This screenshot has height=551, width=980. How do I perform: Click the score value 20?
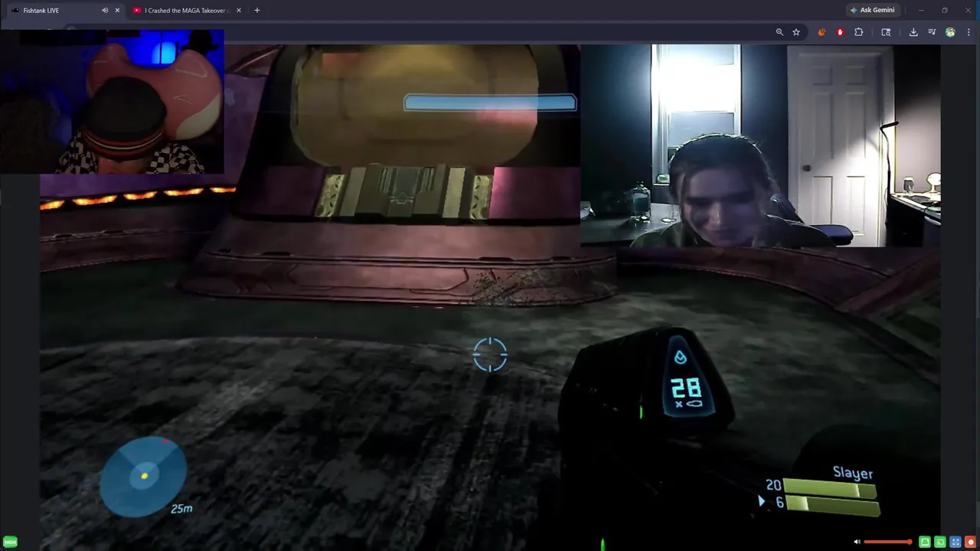point(773,485)
